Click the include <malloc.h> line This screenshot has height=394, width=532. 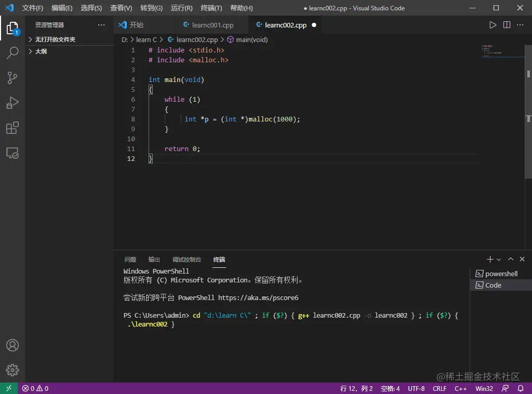[188, 60]
